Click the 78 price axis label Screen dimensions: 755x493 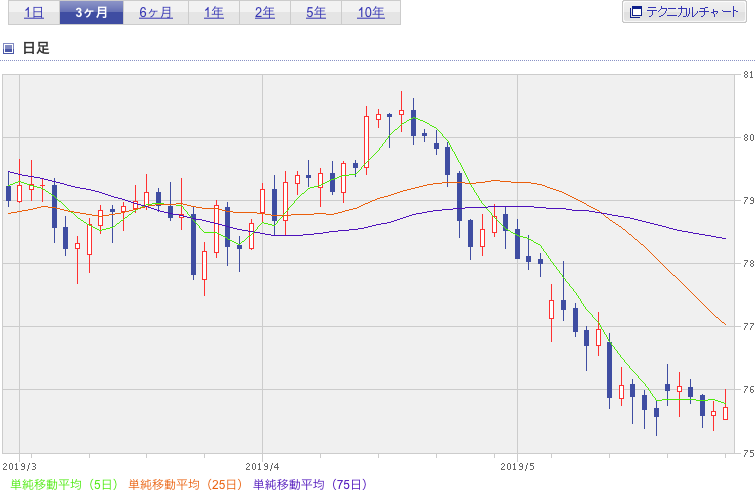[748, 263]
